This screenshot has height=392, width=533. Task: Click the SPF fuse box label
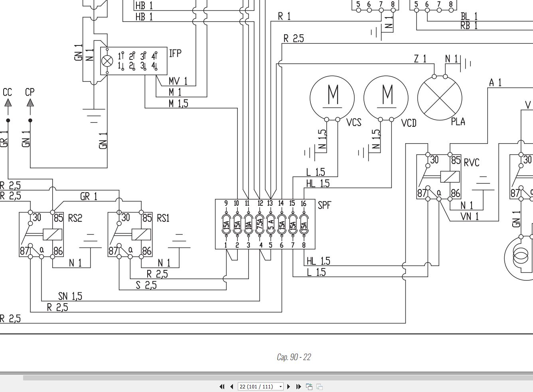[x=324, y=205]
